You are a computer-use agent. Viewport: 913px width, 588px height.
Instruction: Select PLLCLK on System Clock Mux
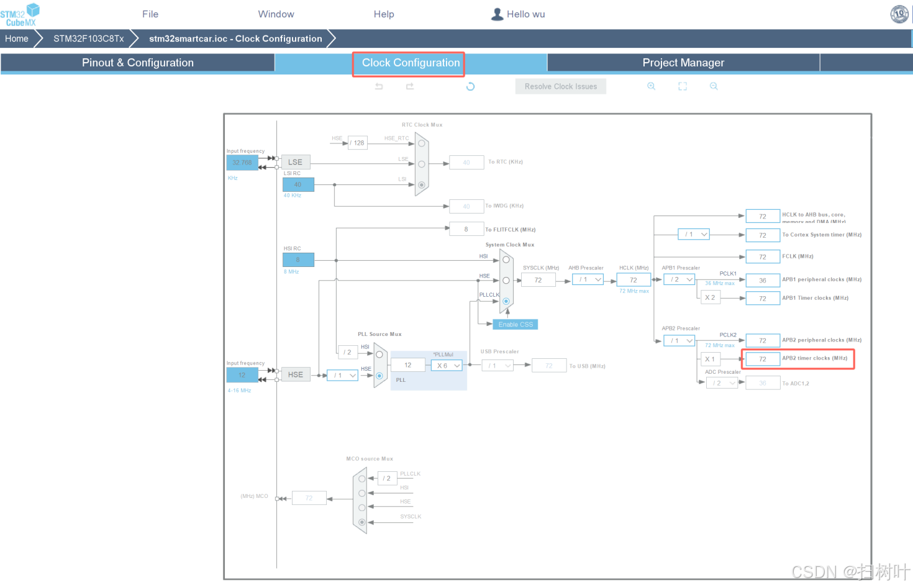pos(506,301)
